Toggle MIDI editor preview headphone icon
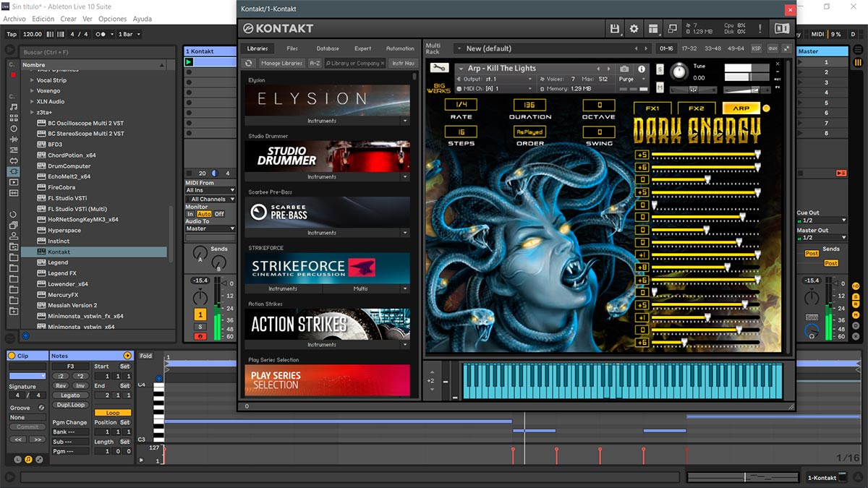 [159, 378]
